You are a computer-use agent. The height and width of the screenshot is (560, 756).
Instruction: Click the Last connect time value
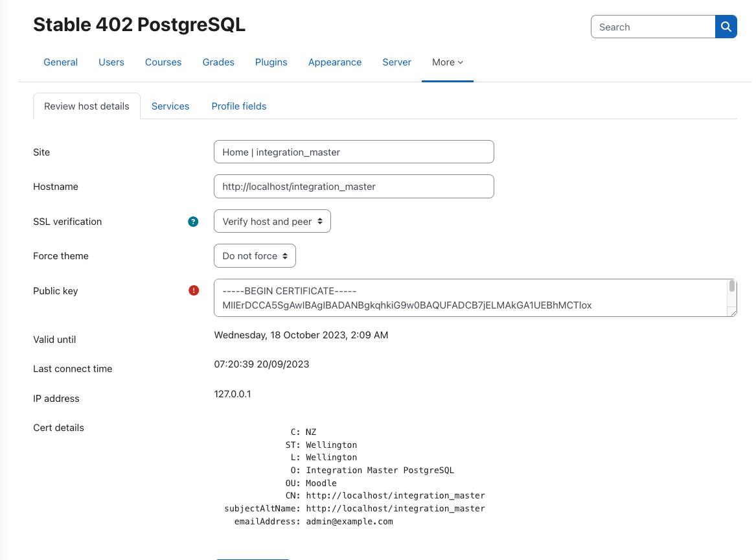[261, 364]
